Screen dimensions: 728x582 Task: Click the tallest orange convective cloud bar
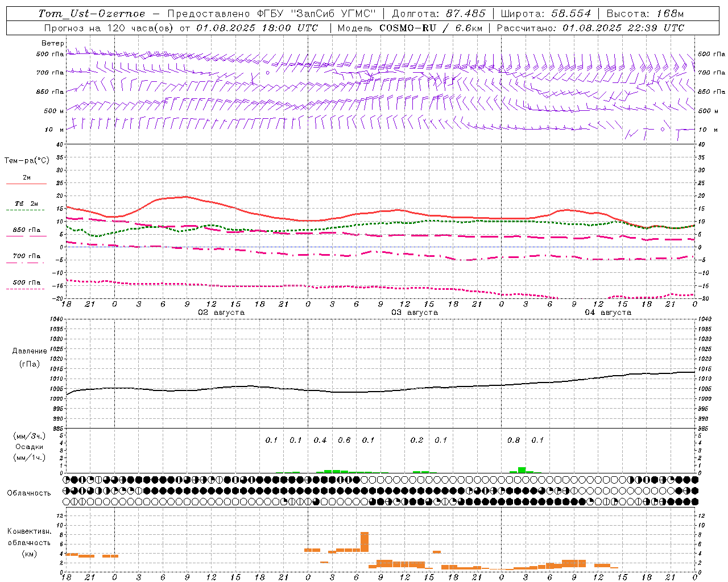[365, 542]
